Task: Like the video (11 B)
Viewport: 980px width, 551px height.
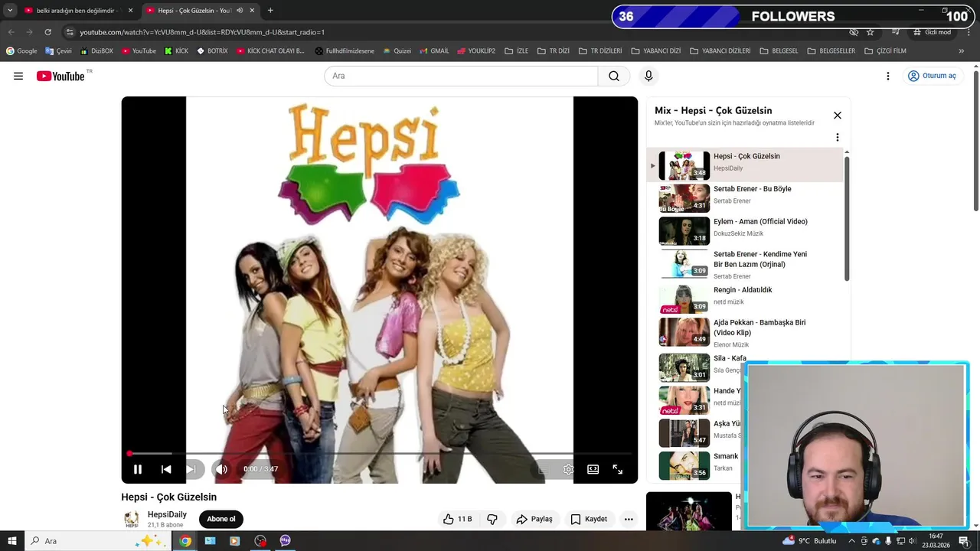Action: pyautogui.click(x=457, y=519)
